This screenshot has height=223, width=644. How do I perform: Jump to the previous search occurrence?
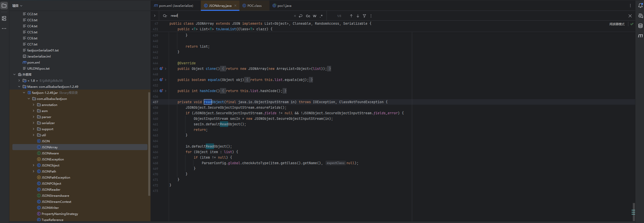coord(351,16)
